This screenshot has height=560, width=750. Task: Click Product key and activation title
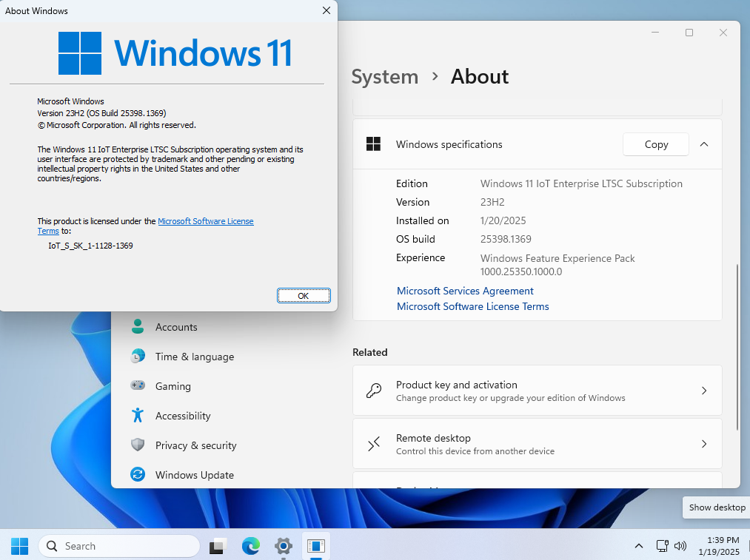tap(456, 385)
